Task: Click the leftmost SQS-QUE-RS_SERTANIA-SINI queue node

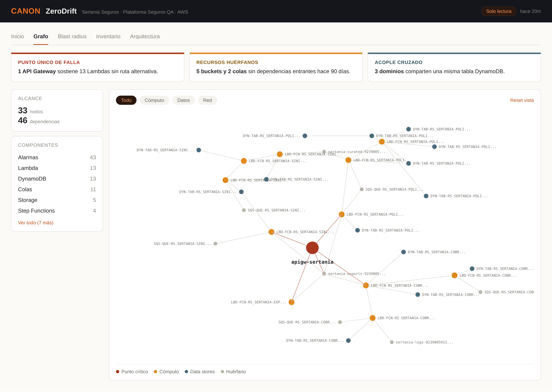Action: [x=215, y=244]
